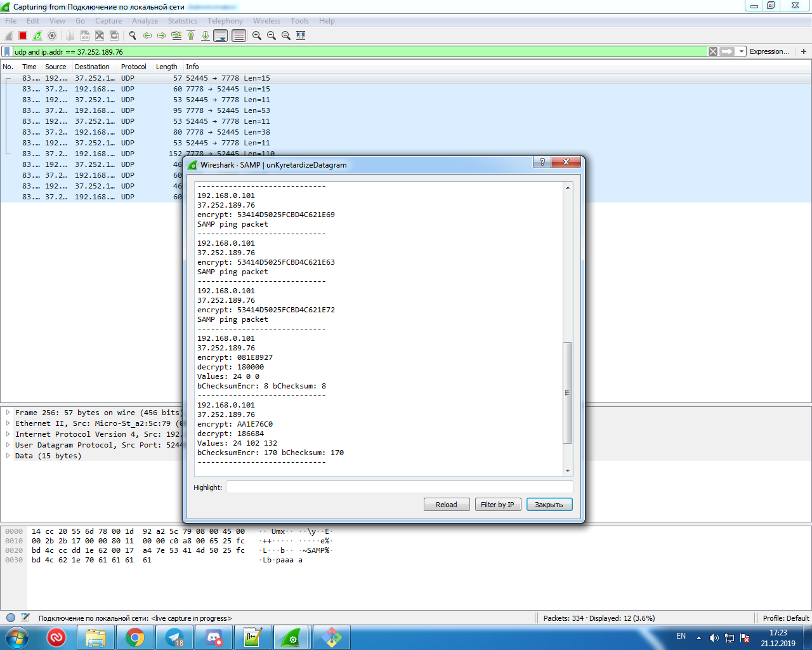Open the Telephony menu
Screen dimensions: 812x650
pos(225,21)
